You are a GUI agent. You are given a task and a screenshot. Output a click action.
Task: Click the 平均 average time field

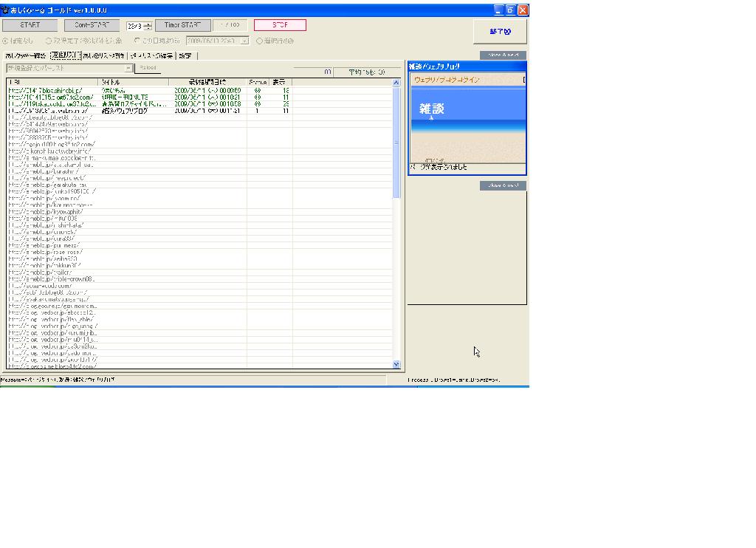point(367,72)
